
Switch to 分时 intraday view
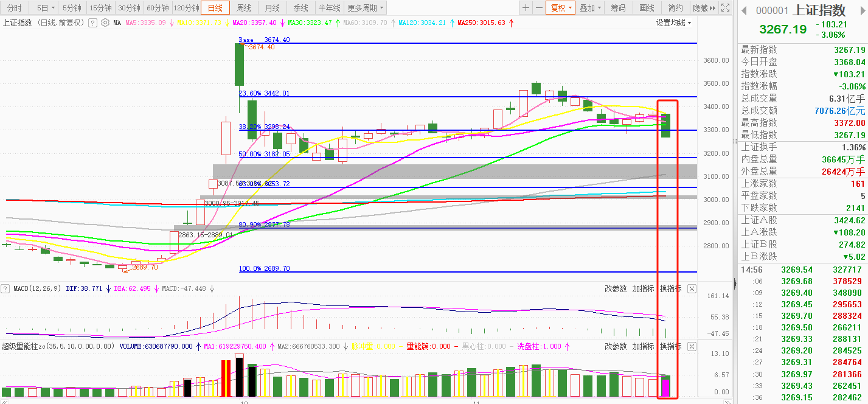point(13,8)
